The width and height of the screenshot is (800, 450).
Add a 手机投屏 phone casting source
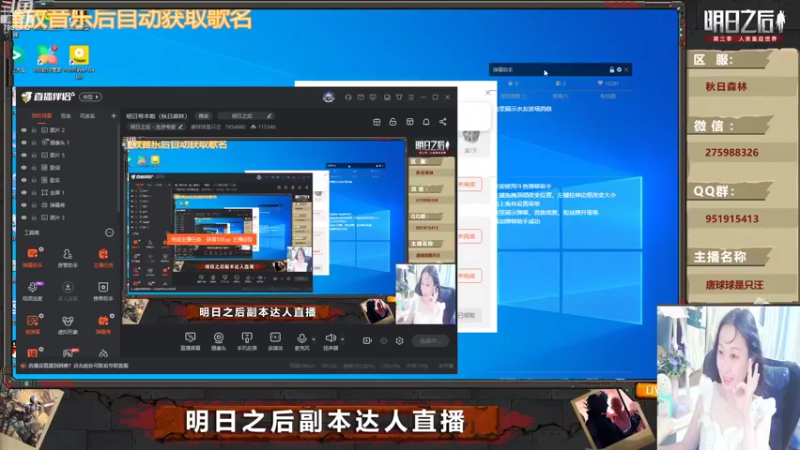247,341
